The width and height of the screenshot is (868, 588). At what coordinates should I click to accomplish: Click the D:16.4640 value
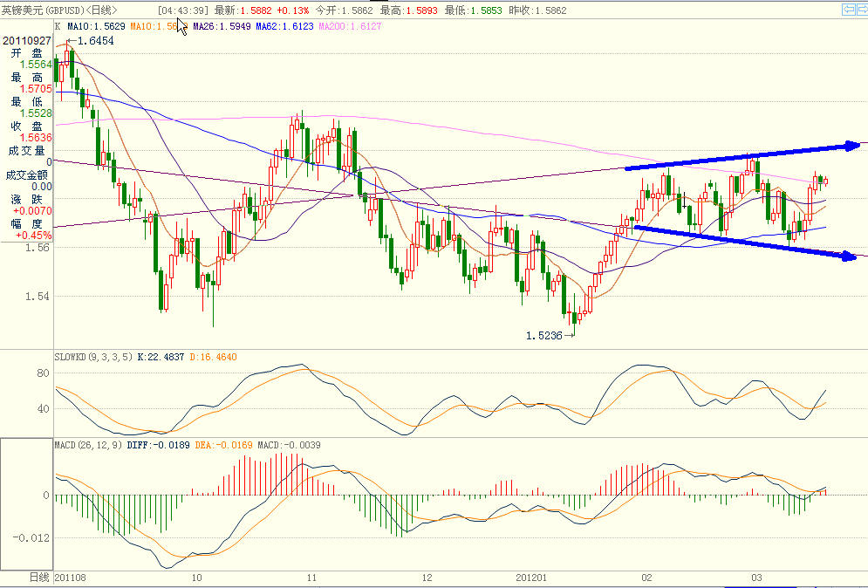point(213,357)
